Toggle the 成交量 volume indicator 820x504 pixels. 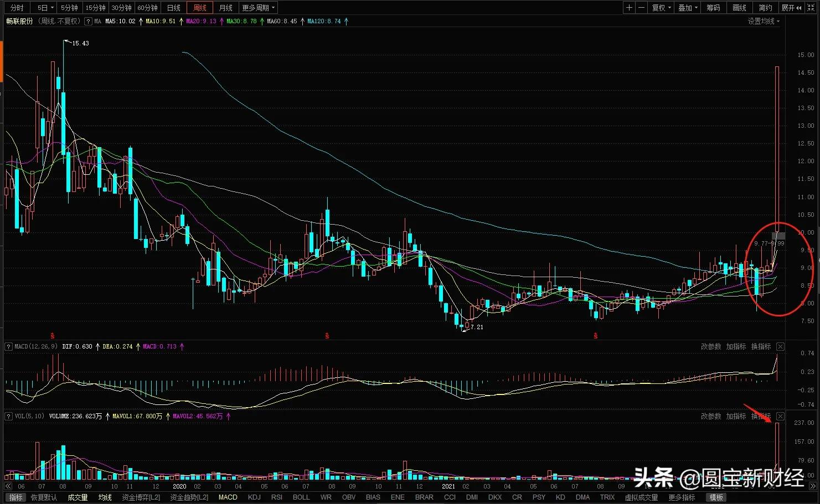pyautogui.click(x=78, y=497)
